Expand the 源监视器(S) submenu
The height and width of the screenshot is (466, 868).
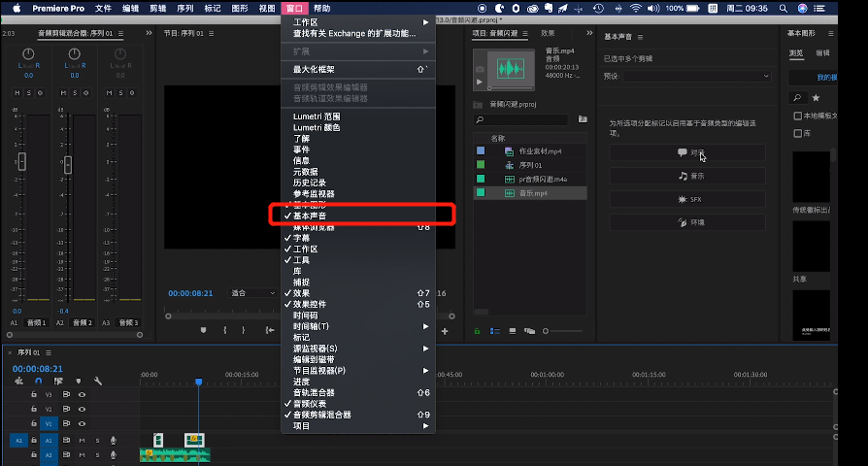(358, 349)
